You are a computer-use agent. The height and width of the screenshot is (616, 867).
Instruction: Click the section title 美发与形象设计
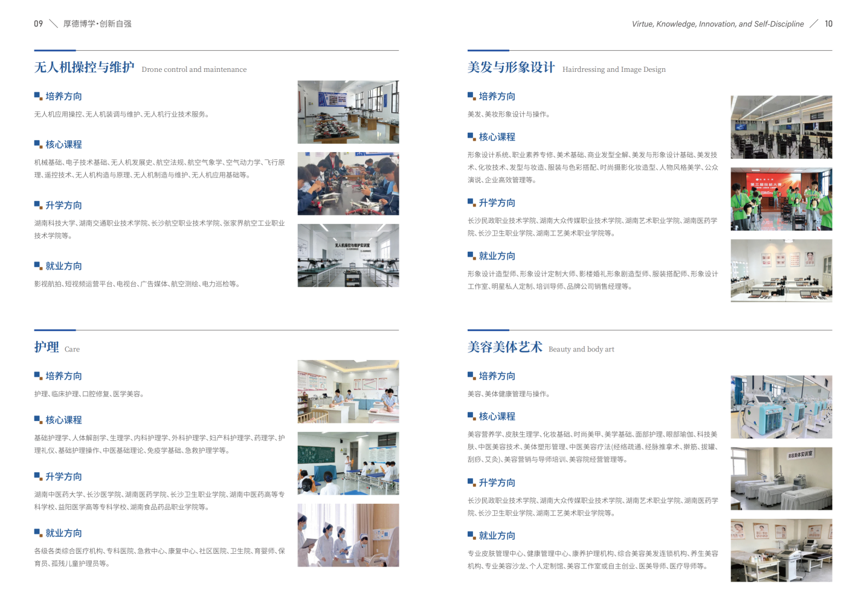tap(511, 67)
